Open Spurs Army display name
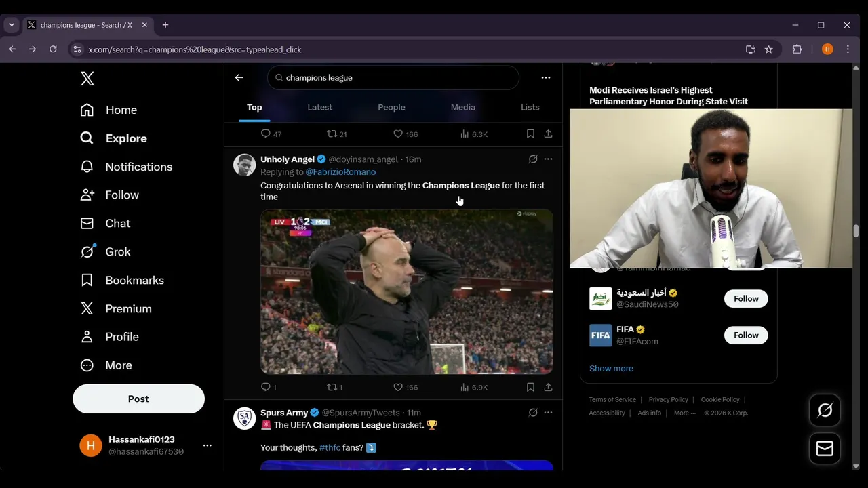 284,413
